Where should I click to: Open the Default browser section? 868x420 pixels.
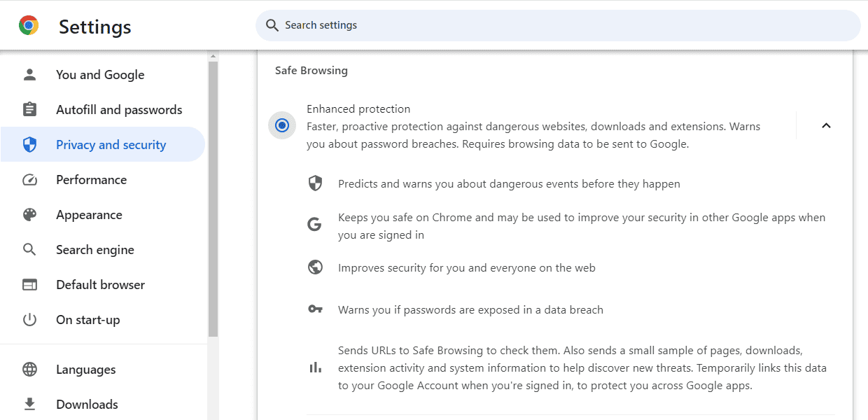coord(99,284)
